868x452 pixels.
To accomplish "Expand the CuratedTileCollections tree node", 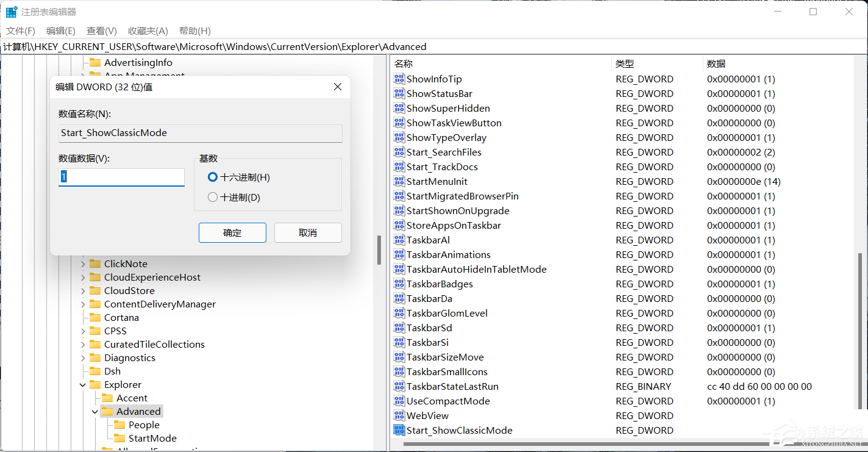I will [x=84, y=344].
